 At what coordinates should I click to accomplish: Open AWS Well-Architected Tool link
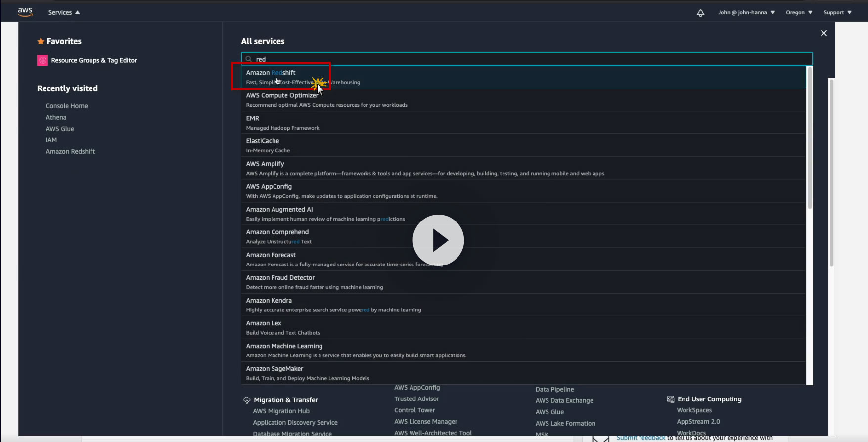click(x=433, y=433)
